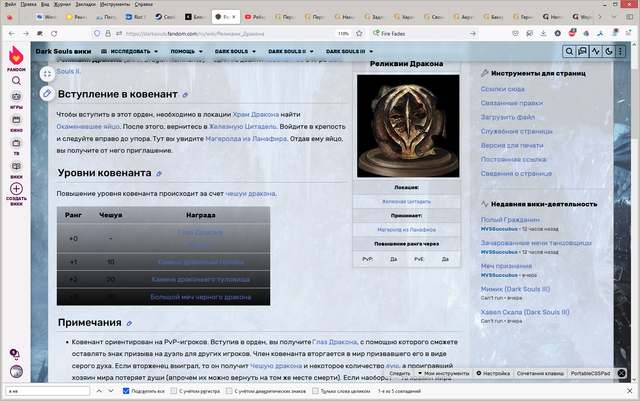The width and height of the screenshot is (640, 401).
Task: Close the find bar
Action: pyautogui.click(x=629, y=391)
